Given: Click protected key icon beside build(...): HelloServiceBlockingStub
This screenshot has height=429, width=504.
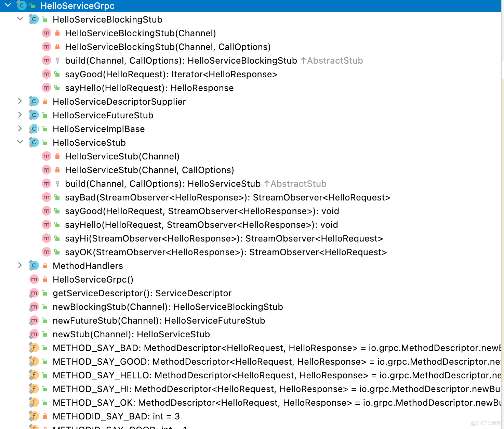Looking at the screenshot, I should 57,60.
